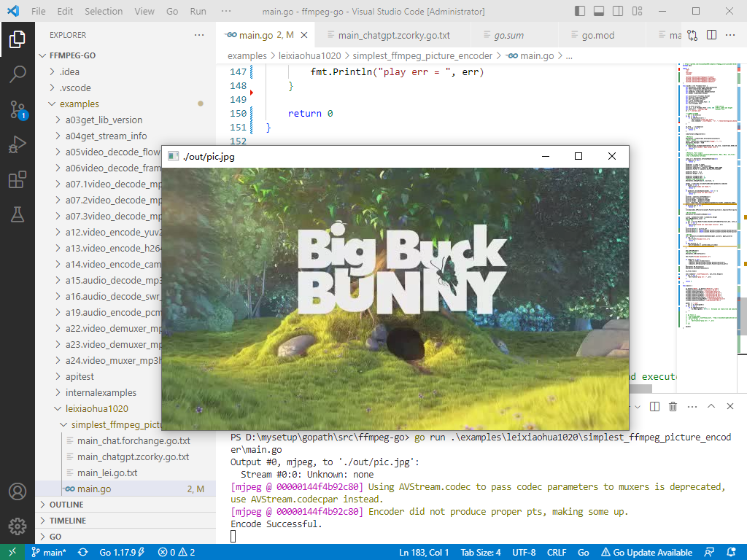Open Run and Debug view

(18, 144)
